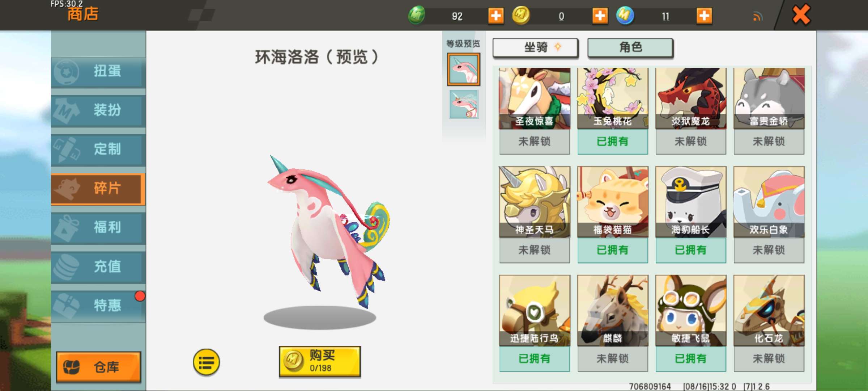Screen dimensions: 868x391
Task: Switch to the 角色 tab
Action: point(630,47)
